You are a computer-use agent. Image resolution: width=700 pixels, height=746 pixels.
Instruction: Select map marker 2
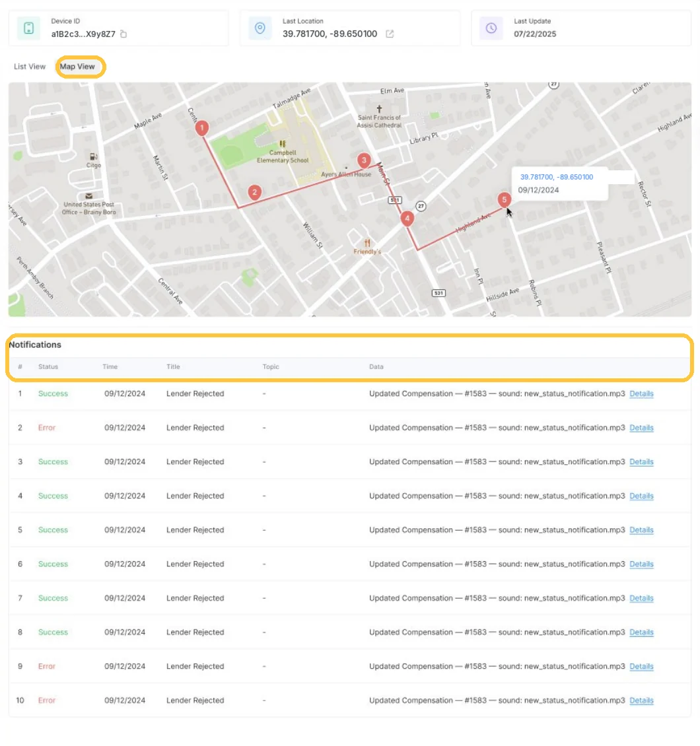click(x=255, y=192)
